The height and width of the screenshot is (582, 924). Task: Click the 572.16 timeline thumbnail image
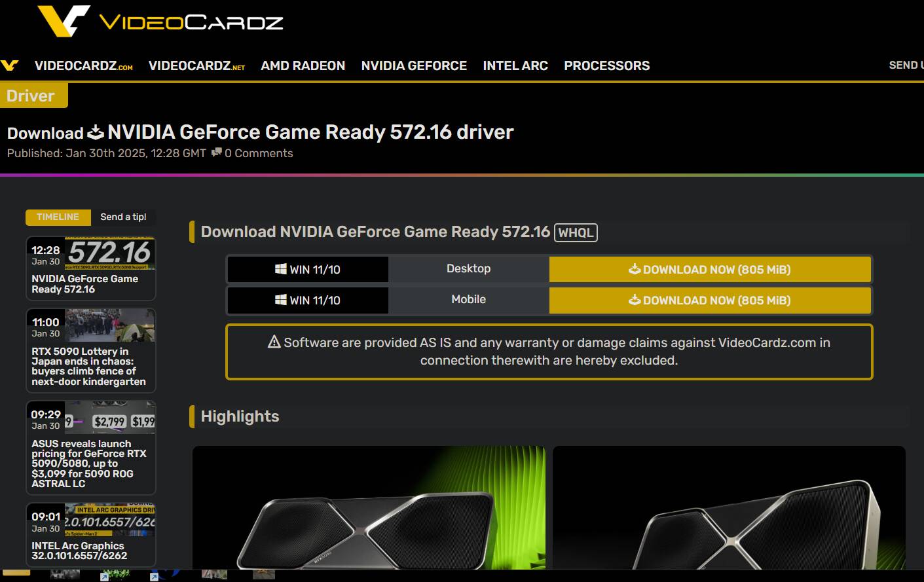tap(110, 253)
